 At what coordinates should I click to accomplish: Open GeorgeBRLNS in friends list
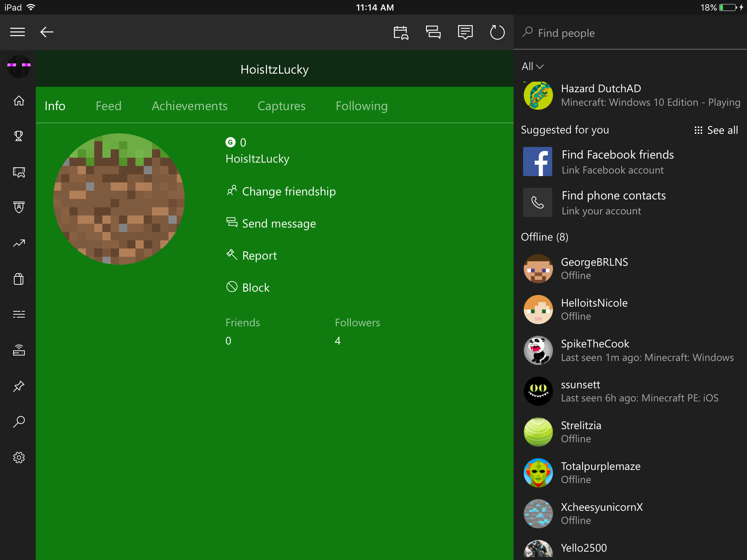[x=630, y=269]
